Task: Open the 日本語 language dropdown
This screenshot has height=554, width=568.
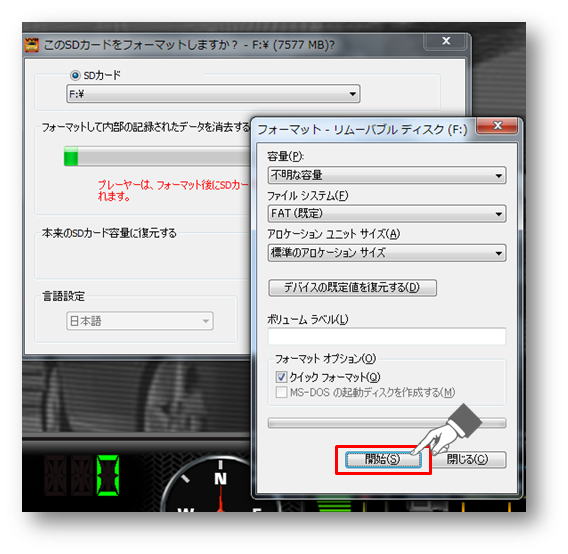Action: pyautogui.click(x=140, y=321)
